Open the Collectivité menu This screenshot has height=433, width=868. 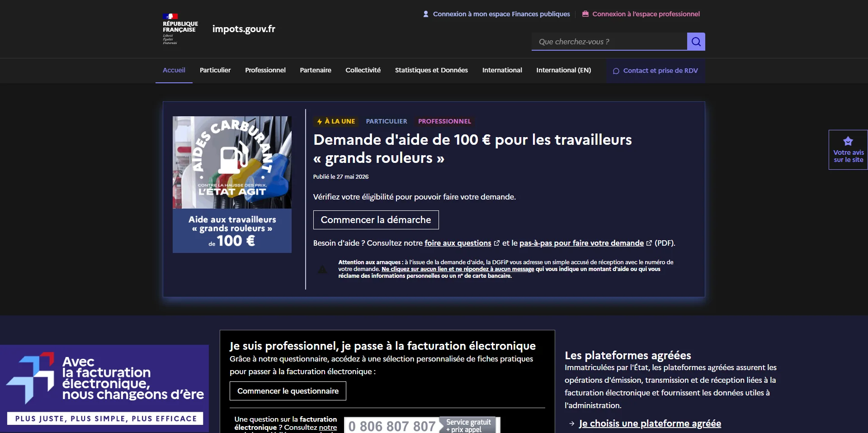pos(363,70)
